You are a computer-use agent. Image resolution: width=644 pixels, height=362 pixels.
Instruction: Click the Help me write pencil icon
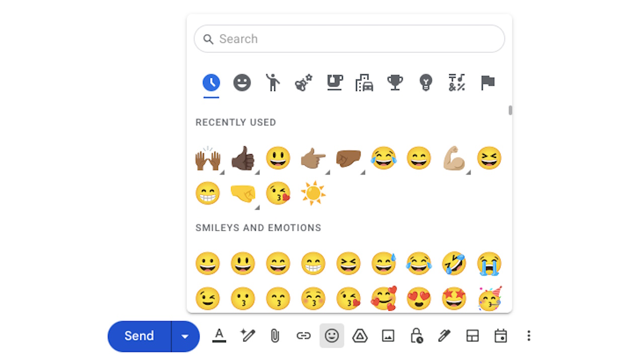[248, 336]
